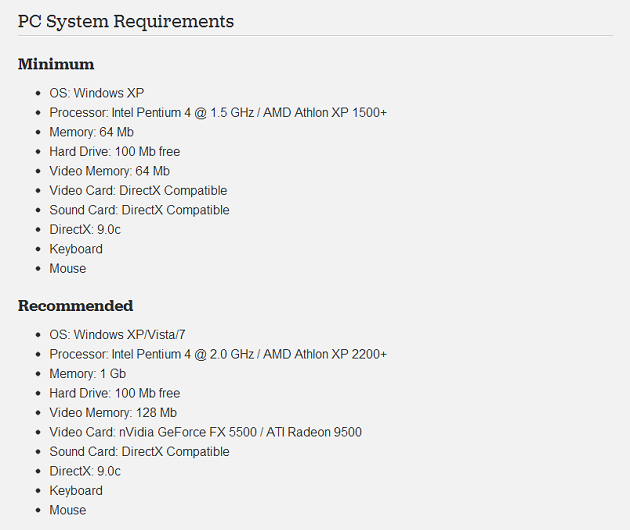
Task: Click the Minimum section heading
Action: click(x=56, y=64)
